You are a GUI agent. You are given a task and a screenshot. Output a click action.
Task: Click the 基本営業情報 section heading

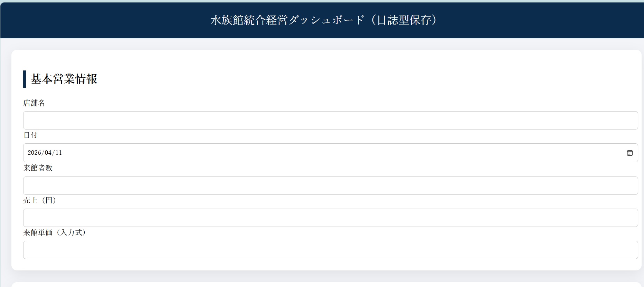pos(64,79)
